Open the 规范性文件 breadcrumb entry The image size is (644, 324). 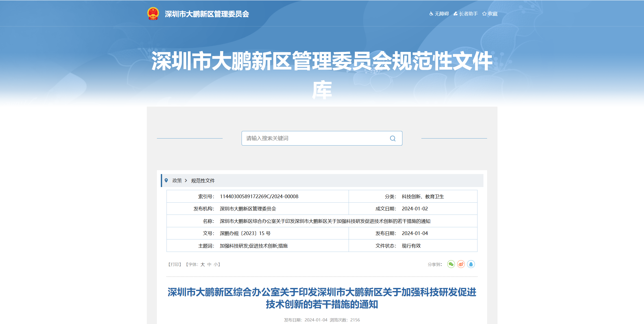(x=203, y=180)
